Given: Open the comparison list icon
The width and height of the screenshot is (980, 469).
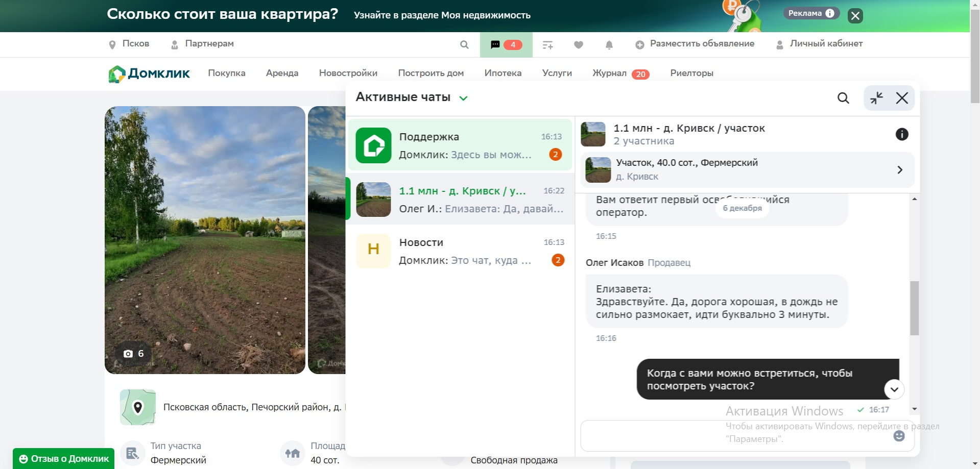Looking at the screenshot, I should point(547,45).
